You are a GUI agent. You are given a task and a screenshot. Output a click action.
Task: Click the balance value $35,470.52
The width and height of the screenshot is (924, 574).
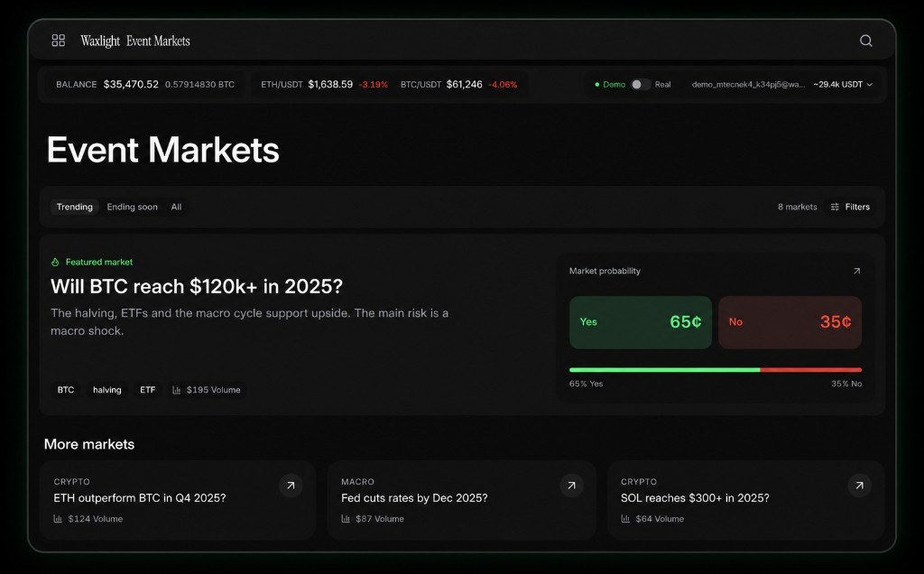coord(131,84)
